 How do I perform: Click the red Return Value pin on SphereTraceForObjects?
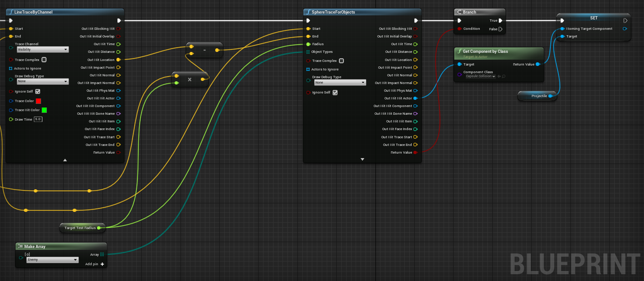click(415, 153)
